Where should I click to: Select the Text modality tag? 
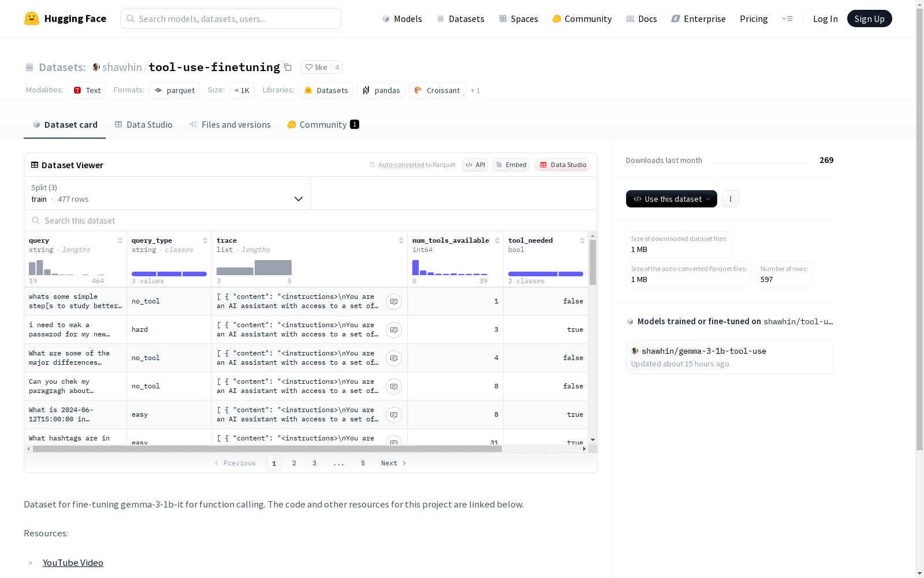(87, 90)
